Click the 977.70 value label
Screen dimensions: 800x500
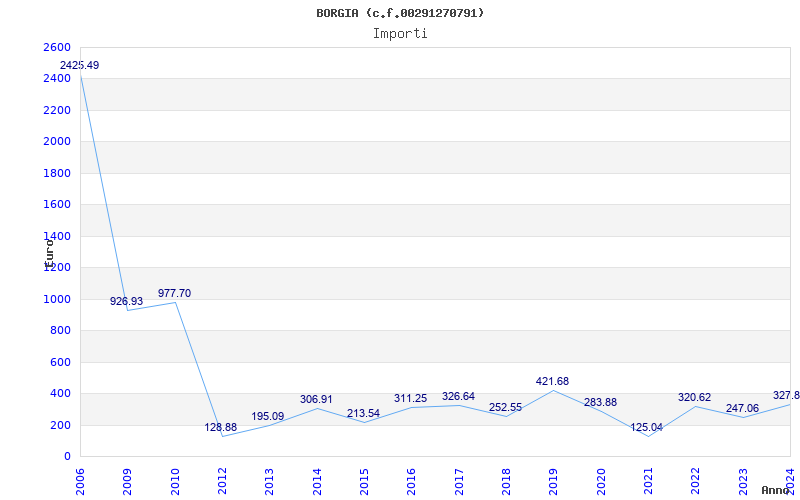[x=174, y=293]
